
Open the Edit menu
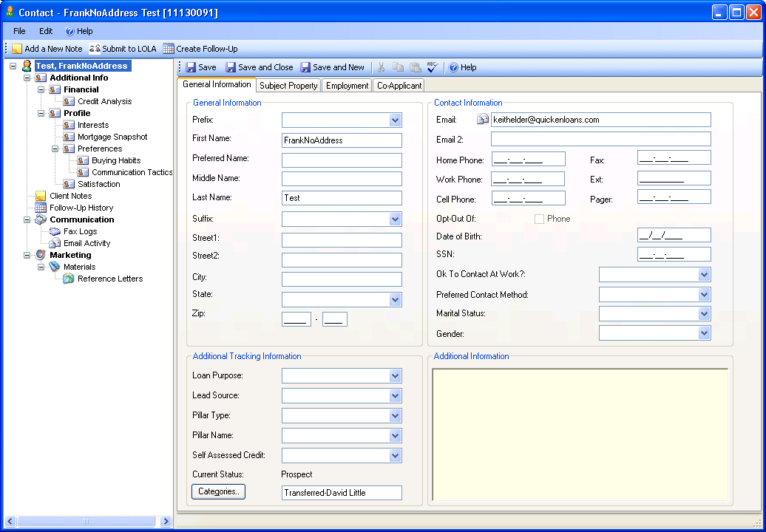46,31
